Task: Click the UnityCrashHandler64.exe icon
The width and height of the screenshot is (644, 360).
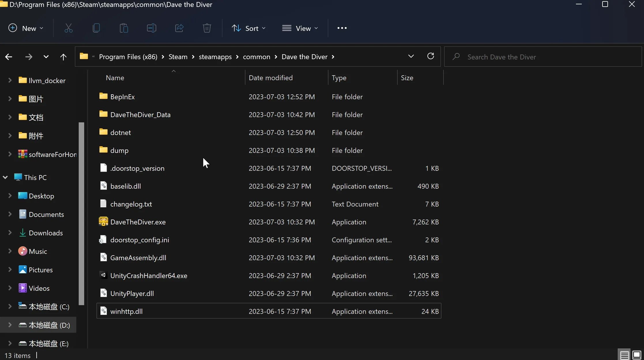Action: tap(103, 275)
